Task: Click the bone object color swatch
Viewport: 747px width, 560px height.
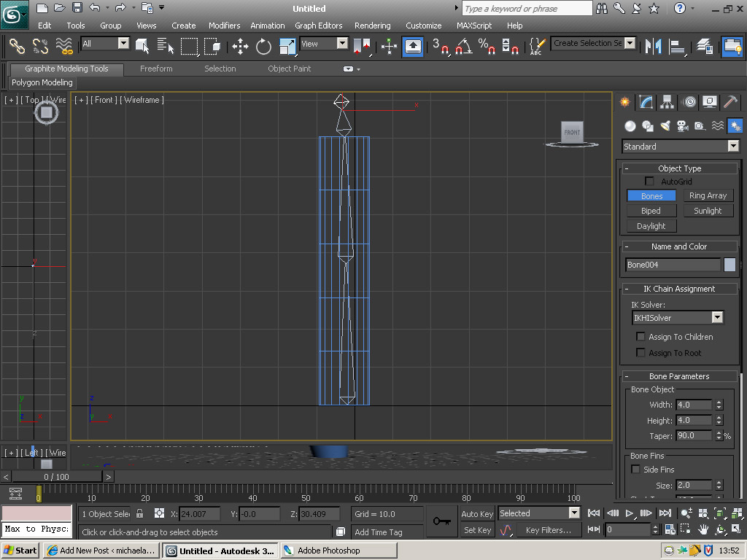Action: click(729, 265)
